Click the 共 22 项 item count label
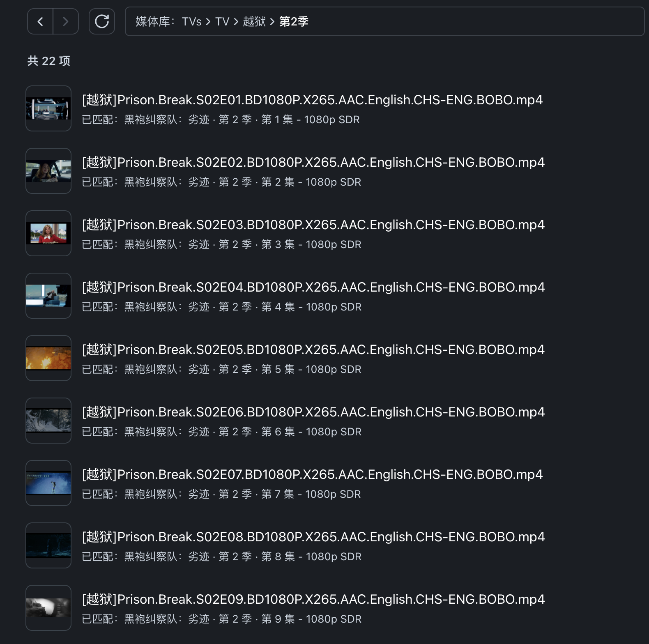649x644 pixels. pyautogui.click(x=49, y=61)
